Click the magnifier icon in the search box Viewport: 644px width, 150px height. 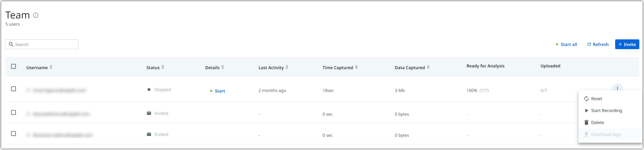pyautogui.click(x=11, y=44)
